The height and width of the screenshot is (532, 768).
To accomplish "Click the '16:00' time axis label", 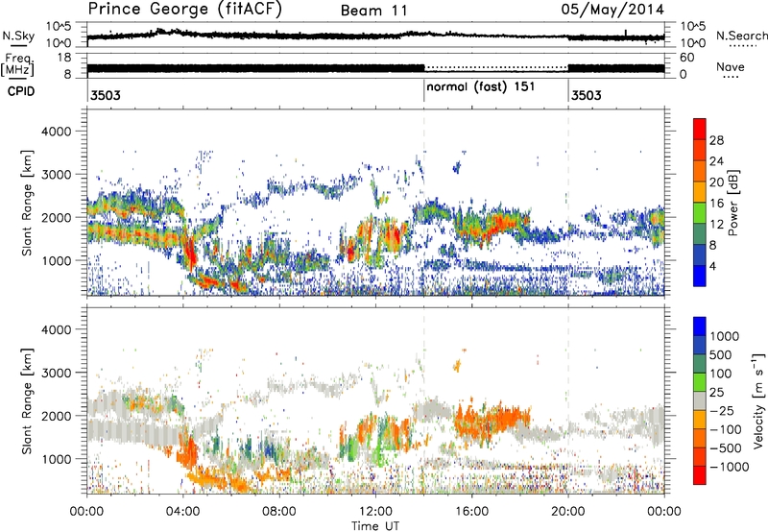I will point(471,512).
